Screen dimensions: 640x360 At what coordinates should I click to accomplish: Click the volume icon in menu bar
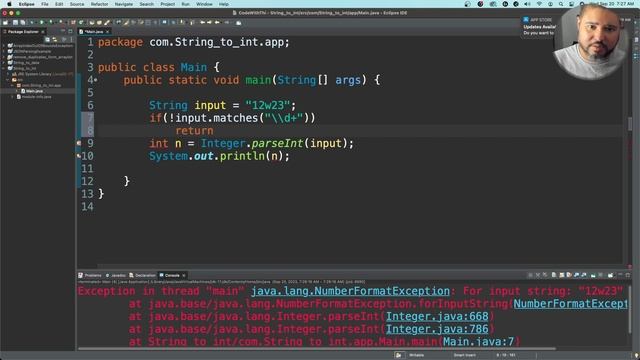coord(527,4)
